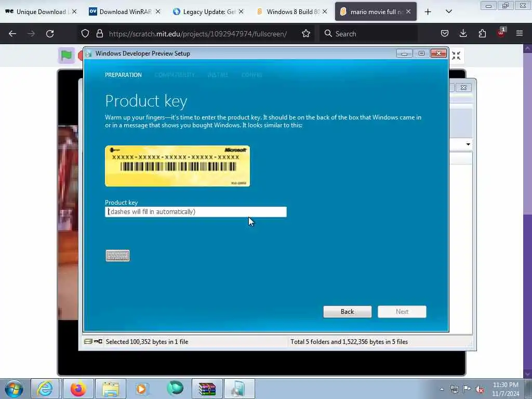Viewport: 532px width, 399px height.
Task: Close the Download WinRAR tab
Action: pos(158,11)
